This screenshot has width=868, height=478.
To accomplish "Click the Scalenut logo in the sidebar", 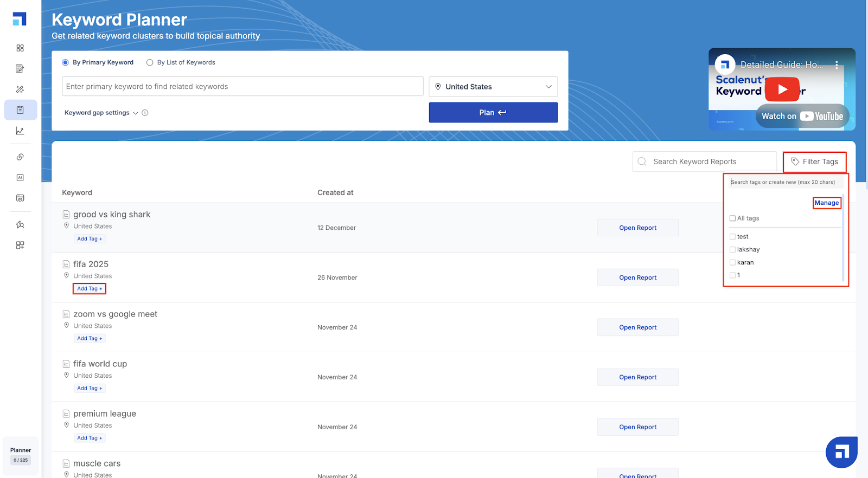I will [x=20, y=19].
